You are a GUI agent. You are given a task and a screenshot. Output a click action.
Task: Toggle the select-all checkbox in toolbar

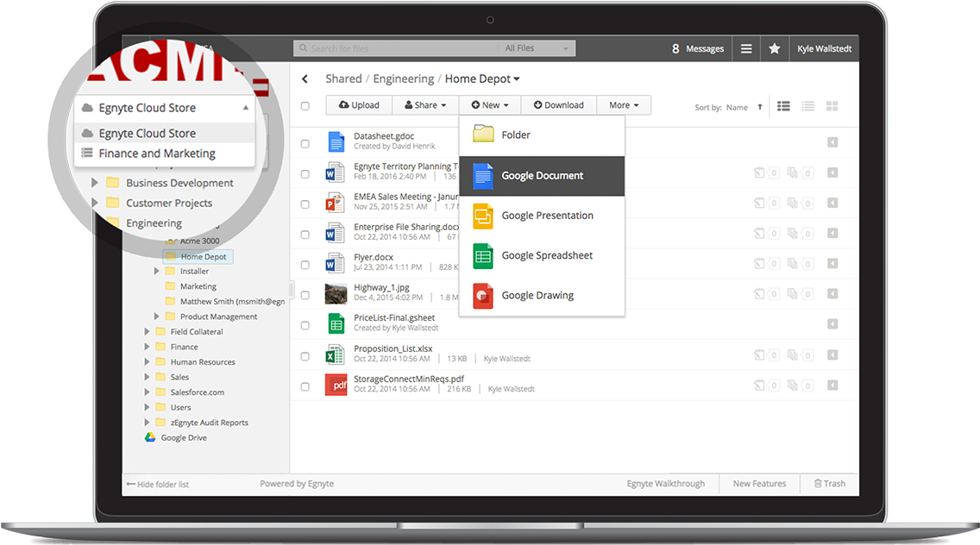[305, 106]
